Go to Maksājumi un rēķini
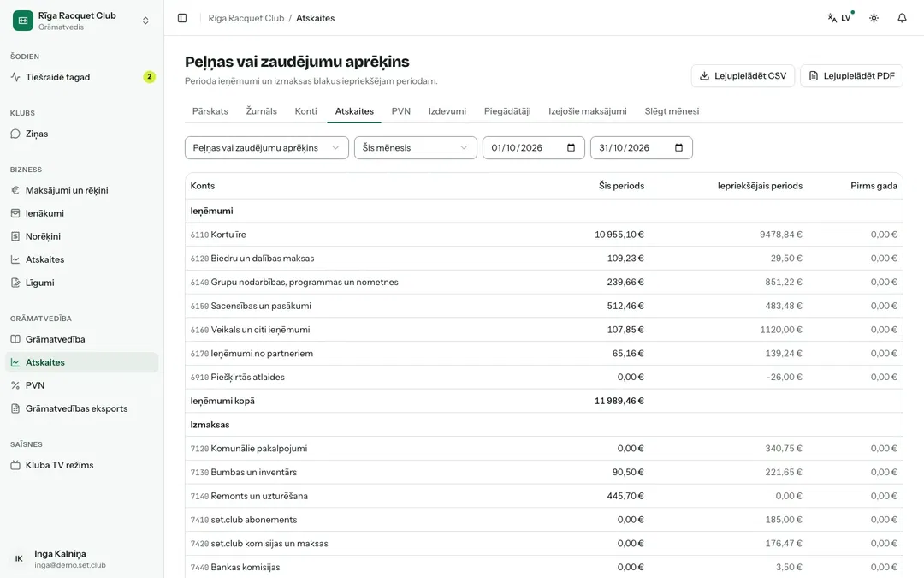This screenshot has height=578, width=924. click(82, 190)
